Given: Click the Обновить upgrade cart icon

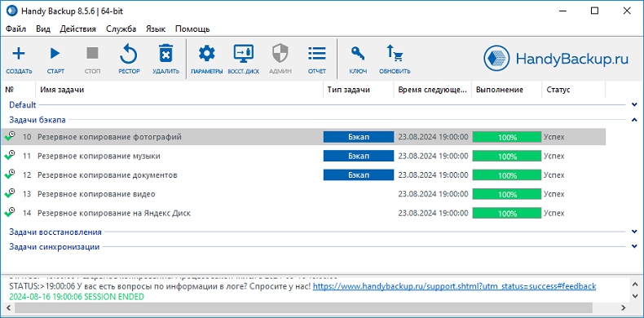Looking at the screenshot, I should click(x=395, y=54).
